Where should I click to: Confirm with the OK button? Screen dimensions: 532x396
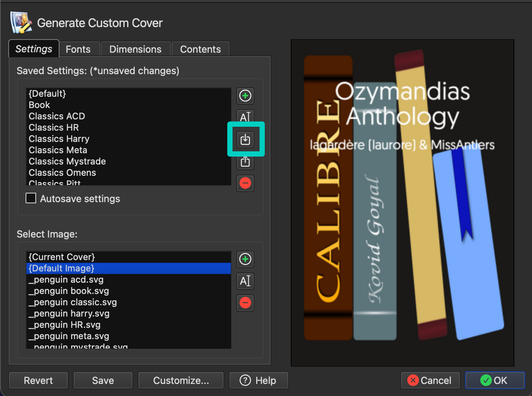[x=495, y=380]
